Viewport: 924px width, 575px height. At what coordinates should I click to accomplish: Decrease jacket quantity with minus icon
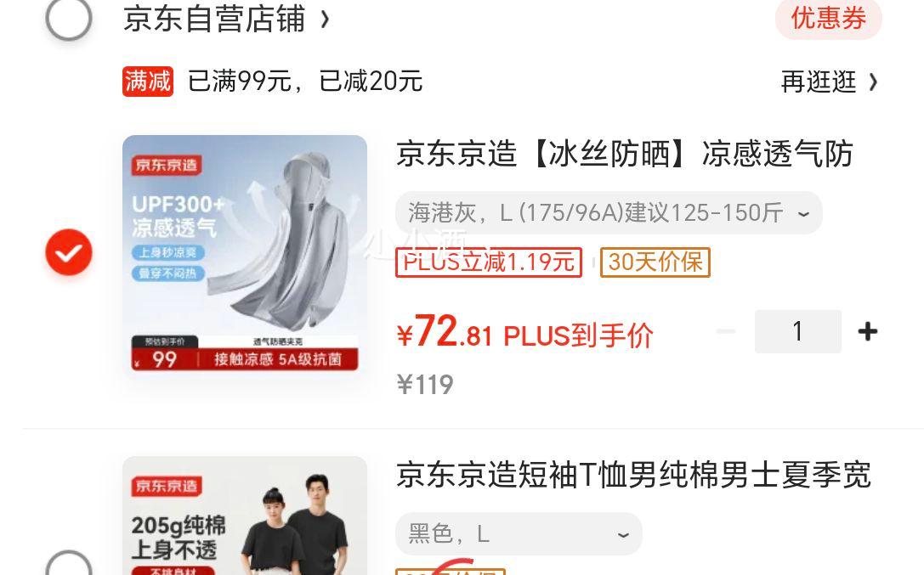point(726,331)
